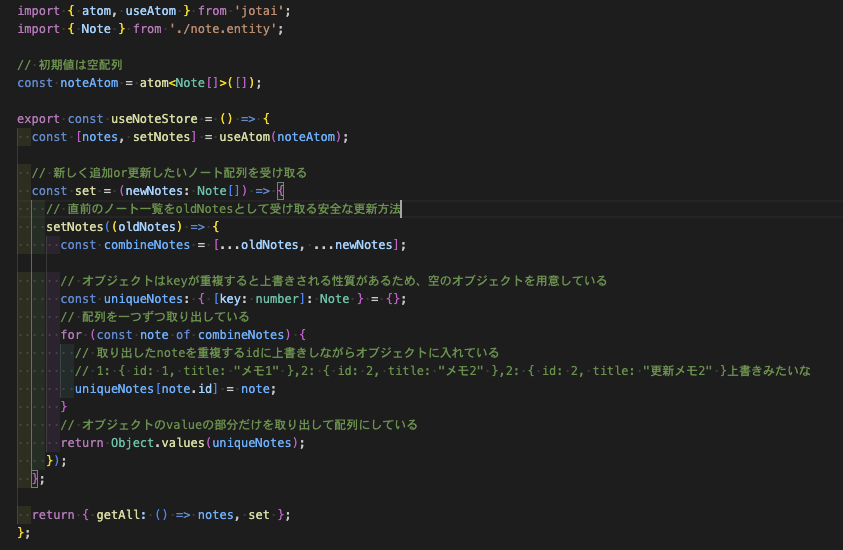
Task: Click the noteAtom declaration name
Action: [89, 83]
